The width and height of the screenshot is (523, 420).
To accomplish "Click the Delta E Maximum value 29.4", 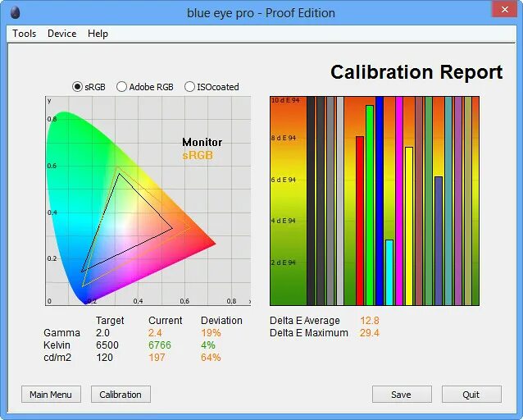I will (x=370, y=333).
